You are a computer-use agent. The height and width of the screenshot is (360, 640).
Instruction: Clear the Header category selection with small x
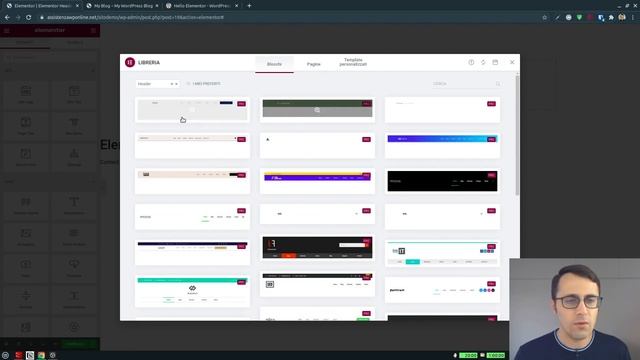click(x=172, y=84)
